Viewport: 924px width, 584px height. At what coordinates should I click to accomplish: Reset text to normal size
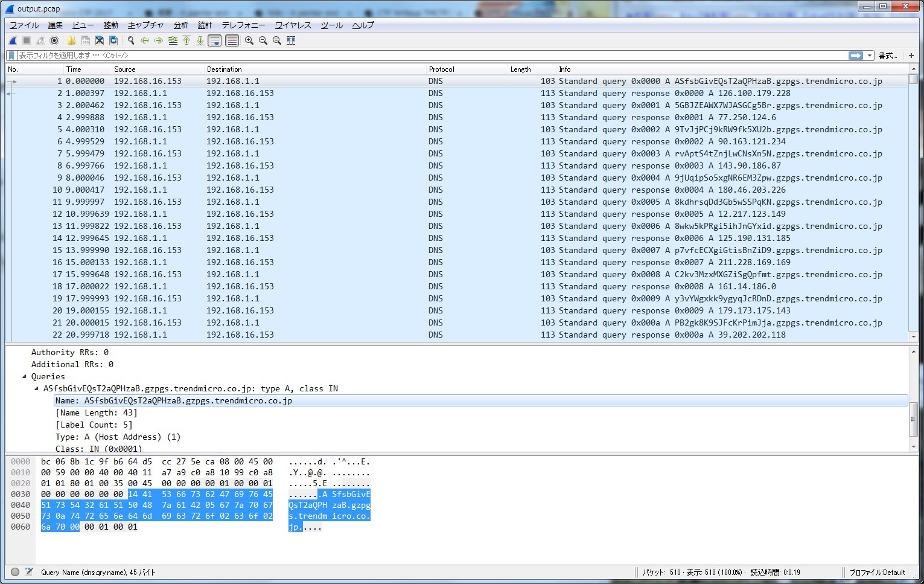pyautogui.click(x=276, y=40)
